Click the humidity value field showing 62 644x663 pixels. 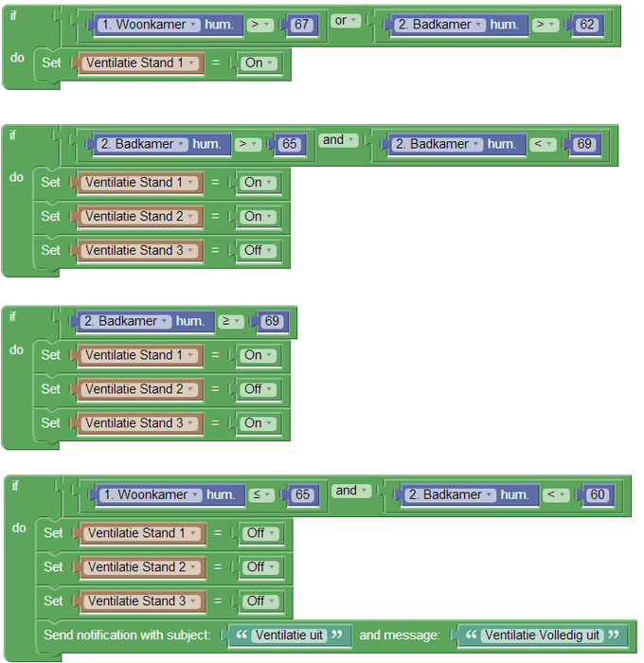click(587, 25)
